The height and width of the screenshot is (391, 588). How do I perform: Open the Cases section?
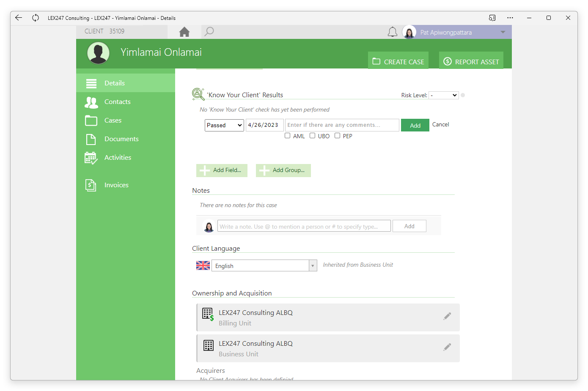126,120
